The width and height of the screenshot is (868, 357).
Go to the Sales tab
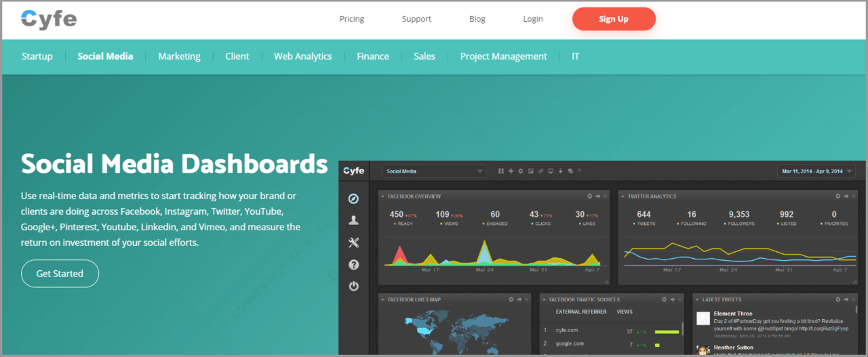point(425,56)
